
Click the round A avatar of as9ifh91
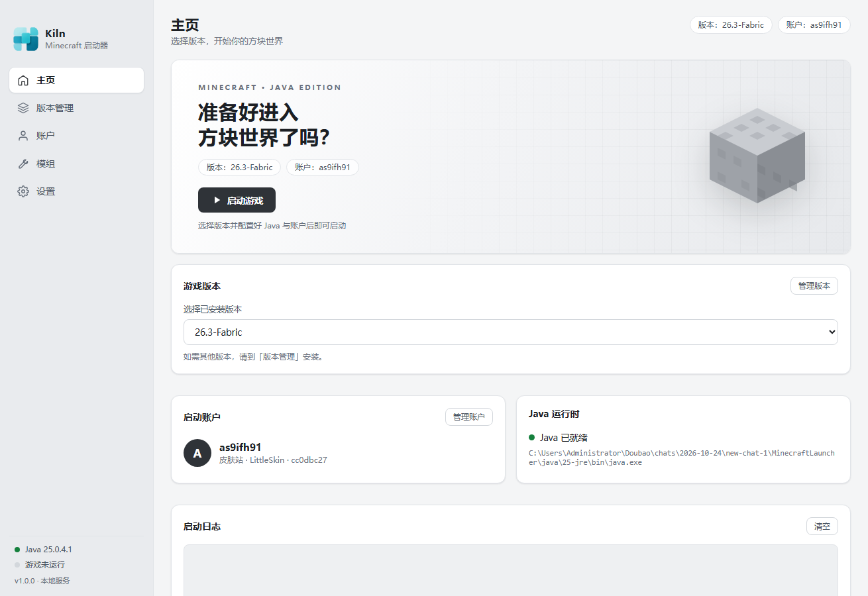197,453
